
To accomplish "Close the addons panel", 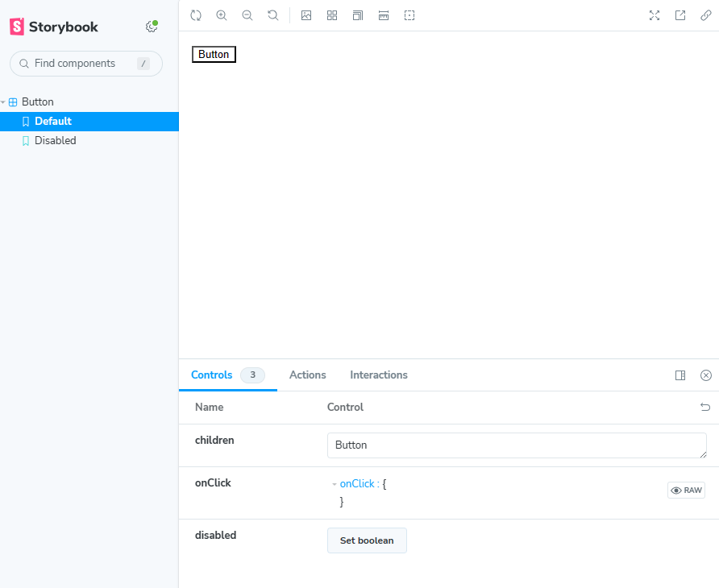I will pos(706,375).
